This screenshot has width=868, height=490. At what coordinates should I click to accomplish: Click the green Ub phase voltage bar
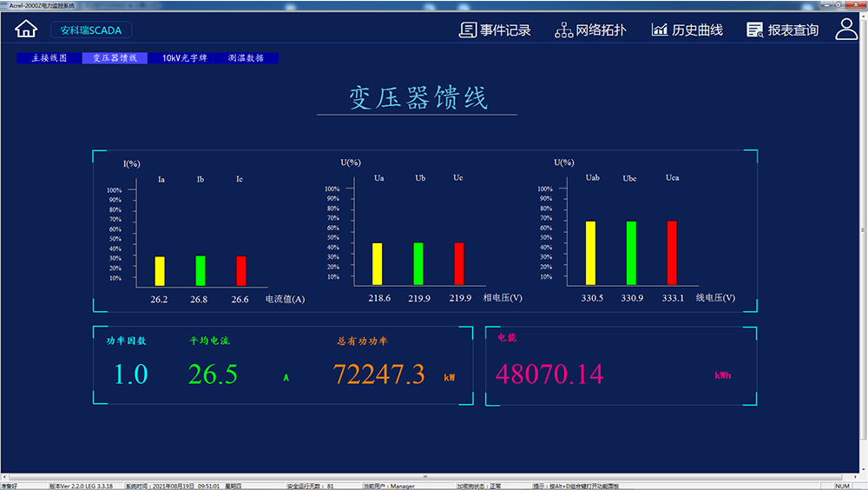[418, 263]
